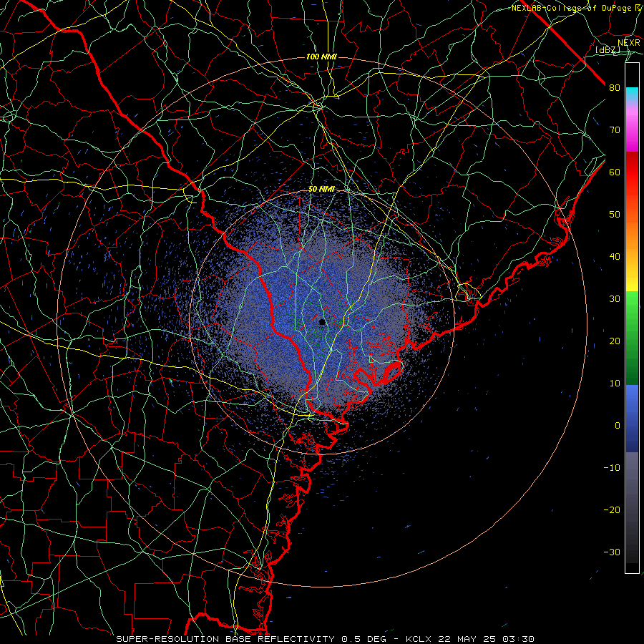The width and height of the screenshot is (644, 644).
Task: Click the 0 value on the dBZ scale
Action: click(x=618, y=426)
